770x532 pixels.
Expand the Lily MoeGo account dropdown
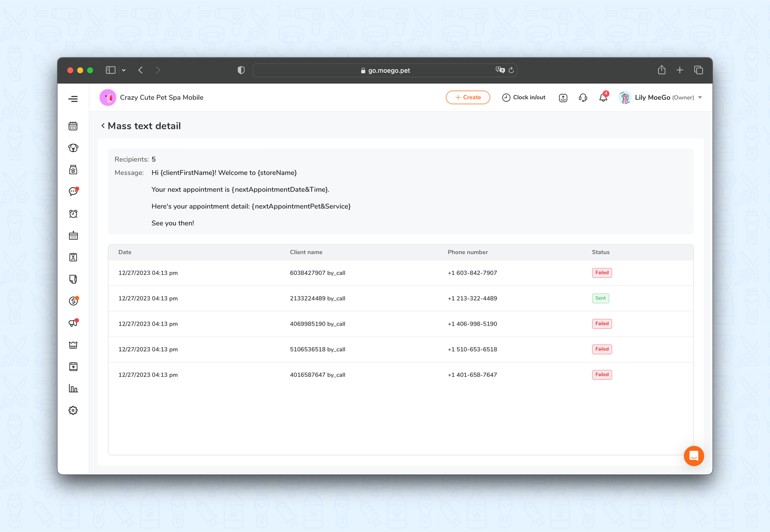click(700, 97)
